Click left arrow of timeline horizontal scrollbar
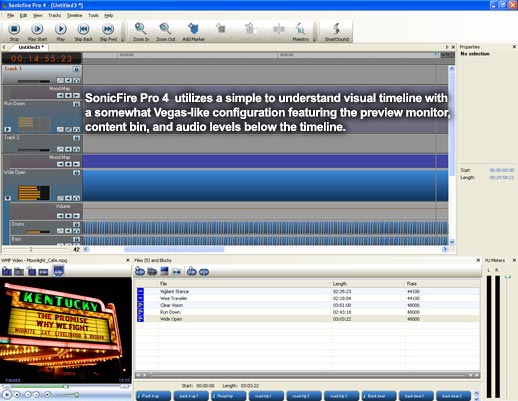 click(x=86, y=249)
